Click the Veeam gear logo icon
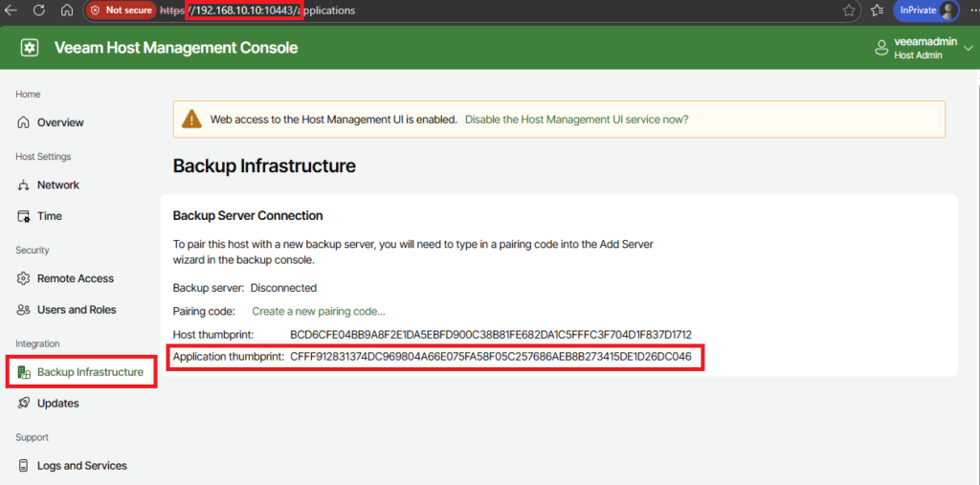Viewport: 980px width, 485px height. pyautogui.click(x=30, y=48)
